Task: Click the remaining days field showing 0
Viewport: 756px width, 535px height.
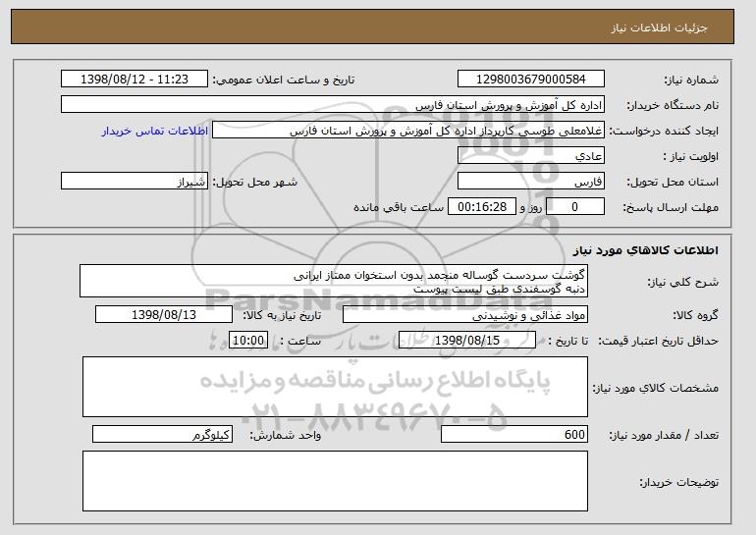Action: click(574, 207)
